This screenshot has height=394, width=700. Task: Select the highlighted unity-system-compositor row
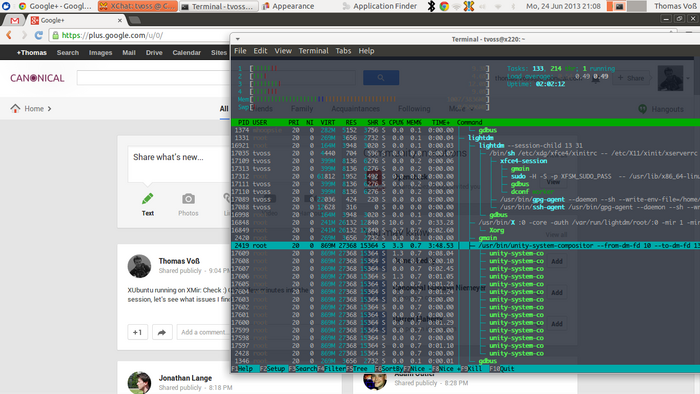pos(466,245)
